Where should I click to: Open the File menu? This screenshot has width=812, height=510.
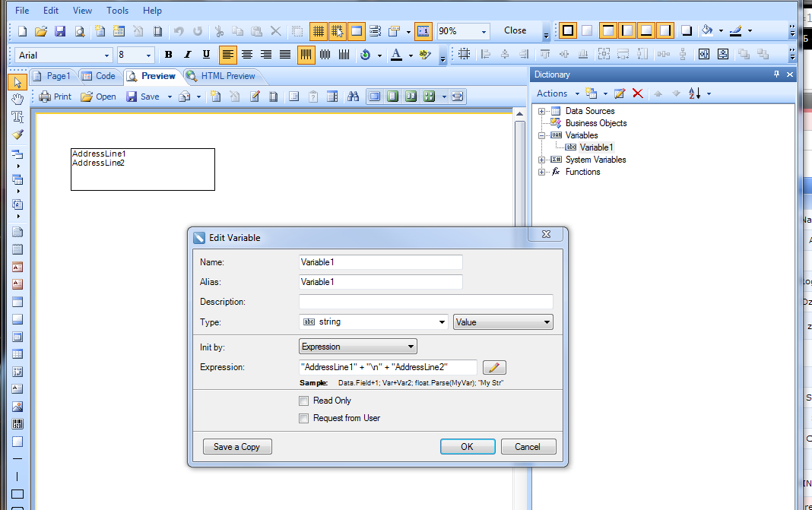[22, 11]
